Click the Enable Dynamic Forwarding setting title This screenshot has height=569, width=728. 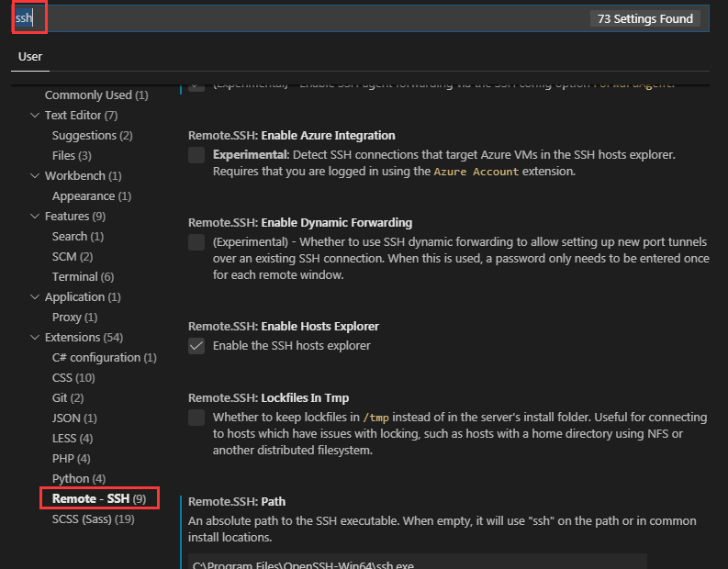tap(300, 223)
